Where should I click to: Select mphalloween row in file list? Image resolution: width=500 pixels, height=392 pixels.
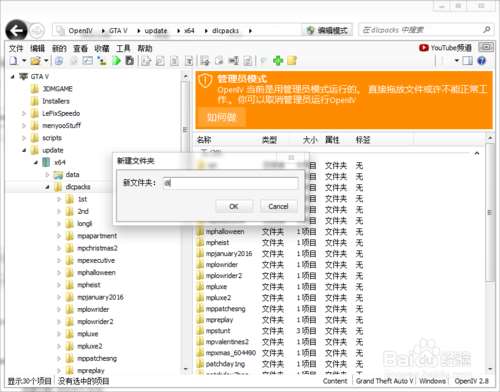[x=280, y=232]
